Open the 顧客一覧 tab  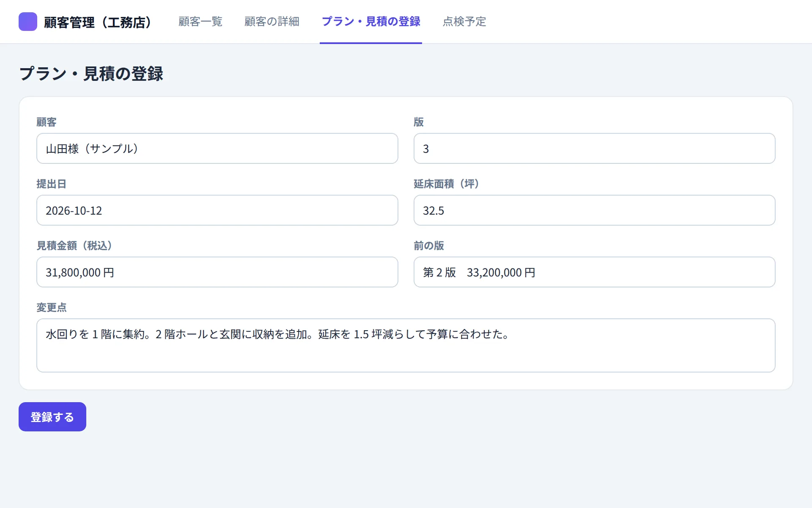pos(200,22)
